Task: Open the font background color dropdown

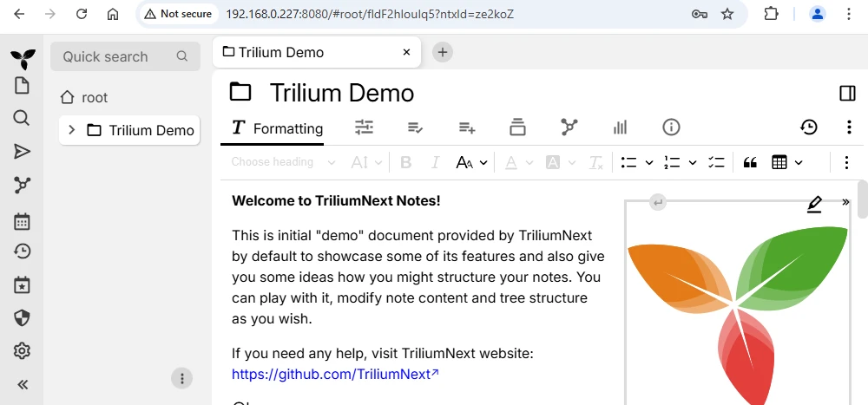Action: 560,162
